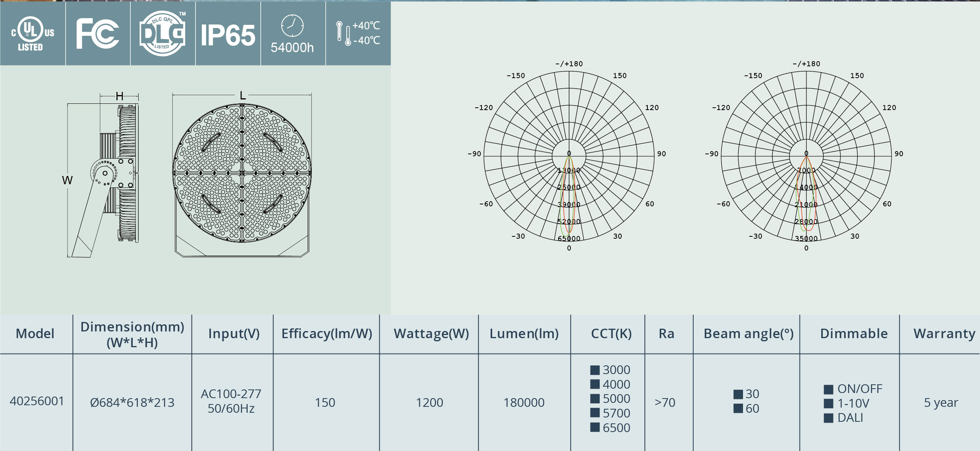The width and height of the screenshot is (980, 451).
Task: Tick the 5700 CCT checkbox
Action: [x=595, y=413]
